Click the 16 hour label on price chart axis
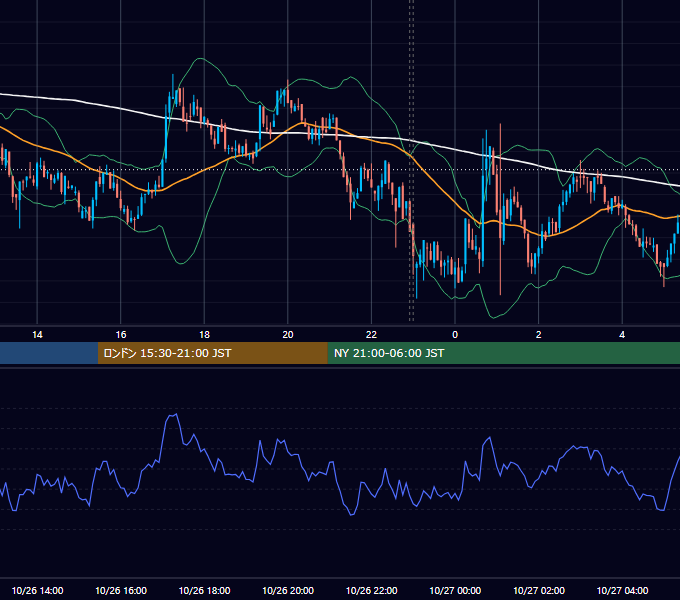 (121, 335)
